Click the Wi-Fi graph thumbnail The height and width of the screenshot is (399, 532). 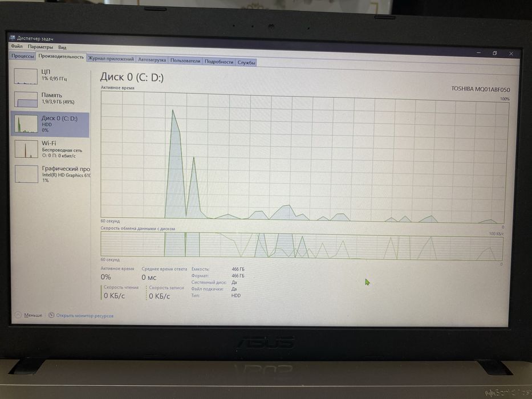tap(26, 149)
